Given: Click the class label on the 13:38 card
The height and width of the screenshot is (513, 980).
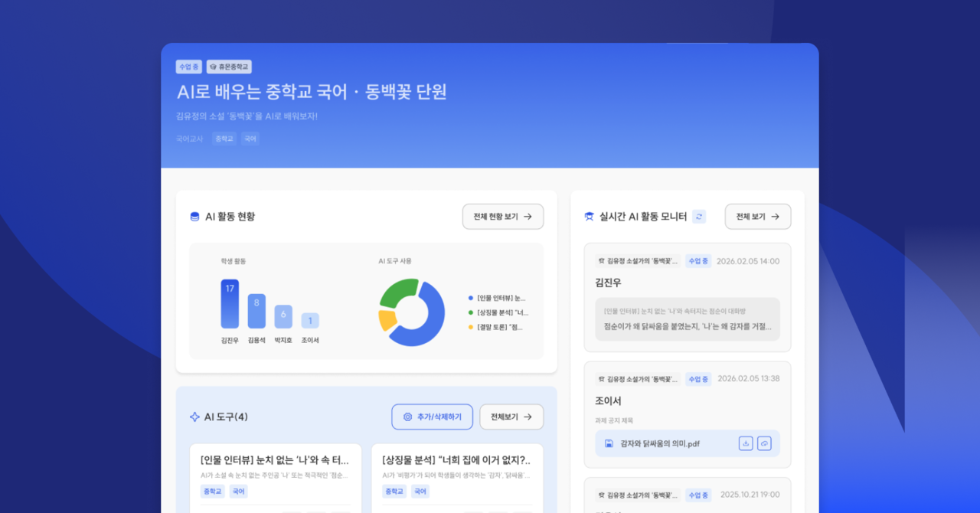Looking at the screenshot, I should 638,379.
